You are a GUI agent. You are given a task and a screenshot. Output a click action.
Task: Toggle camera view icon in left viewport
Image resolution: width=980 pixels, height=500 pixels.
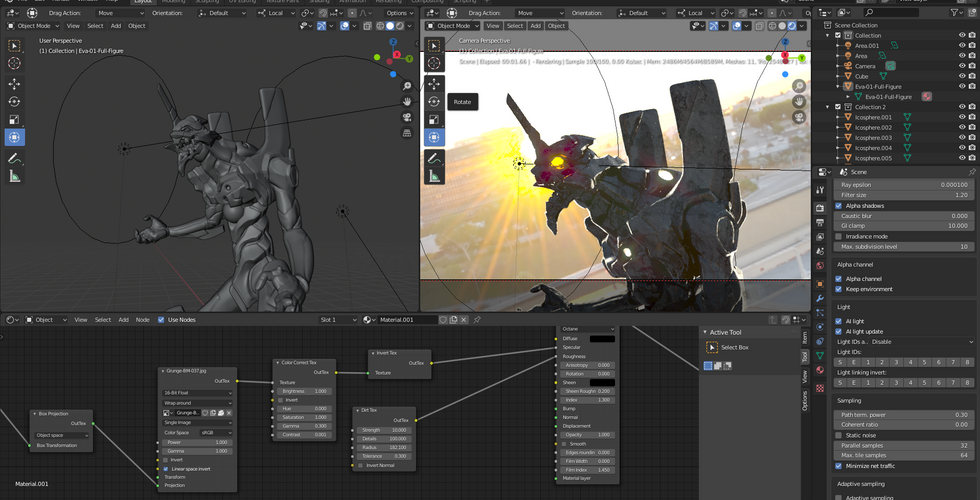(x=407, y=118)
